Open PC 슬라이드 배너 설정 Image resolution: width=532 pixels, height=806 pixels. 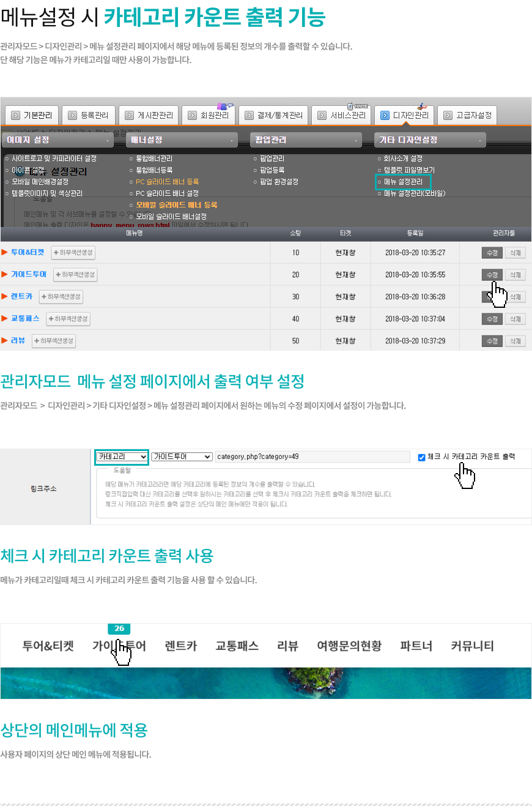coord(168,193)
